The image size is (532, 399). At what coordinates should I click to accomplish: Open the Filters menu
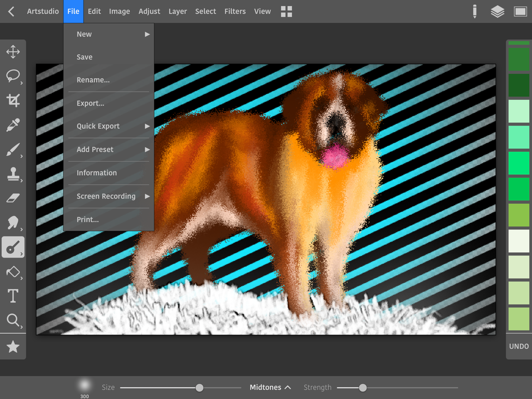coord(235,12)
